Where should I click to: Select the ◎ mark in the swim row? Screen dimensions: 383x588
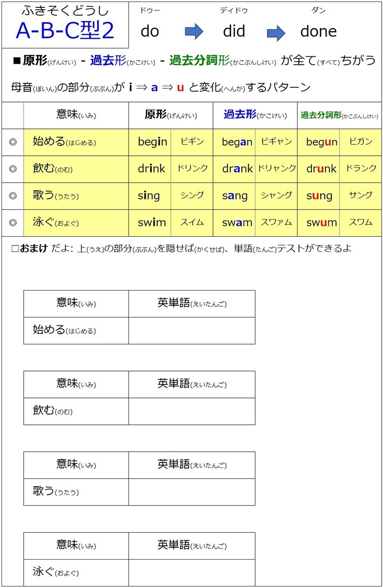click(13, 223)
